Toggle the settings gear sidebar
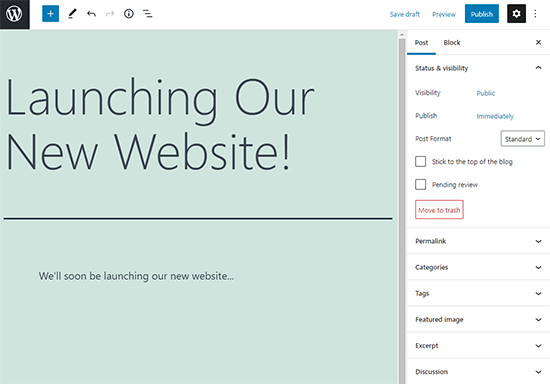 (x=516, y=14)
